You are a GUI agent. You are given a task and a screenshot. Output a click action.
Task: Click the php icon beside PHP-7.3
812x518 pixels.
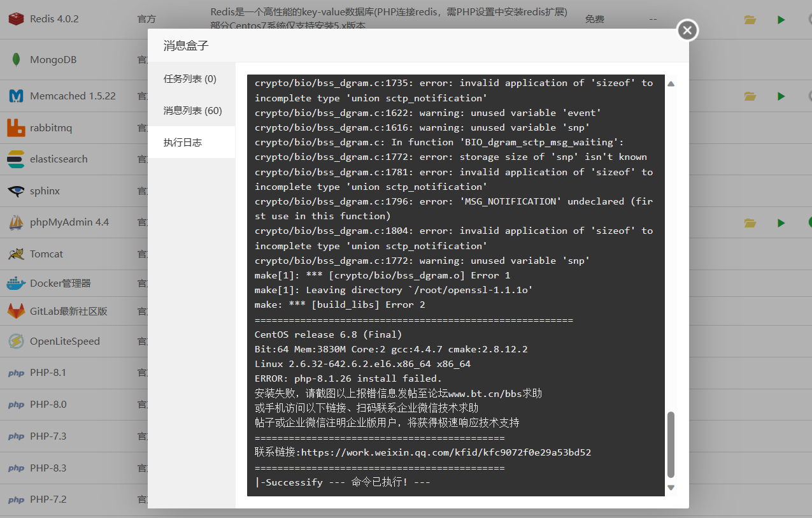point(16,436)
